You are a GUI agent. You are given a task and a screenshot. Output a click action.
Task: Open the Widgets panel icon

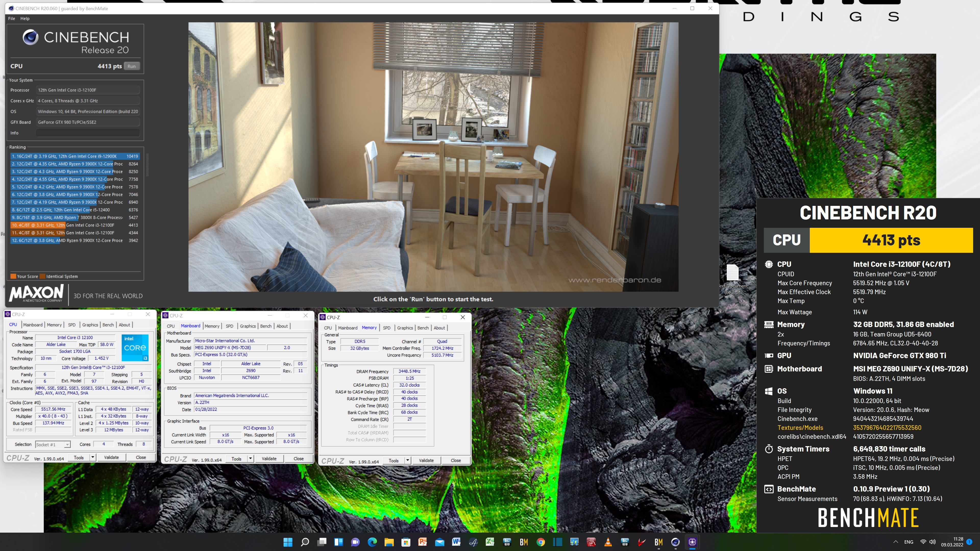[x=339, y=542]
